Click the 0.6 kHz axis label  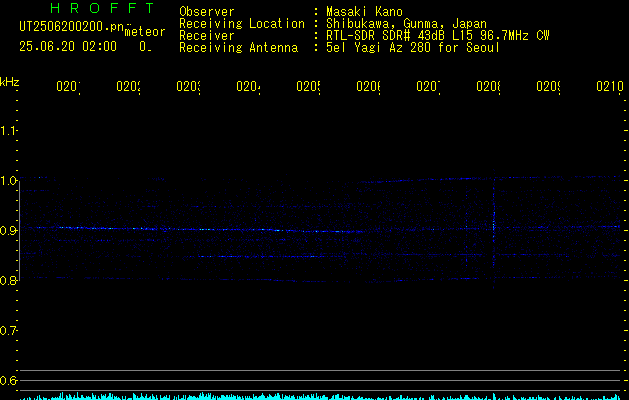9,380
